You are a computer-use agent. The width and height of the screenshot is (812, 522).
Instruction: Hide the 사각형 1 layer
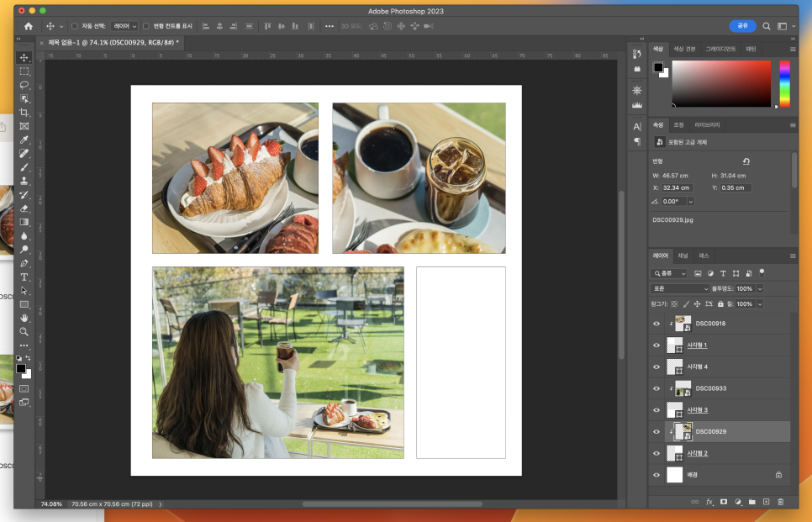(x=656, y=345)
